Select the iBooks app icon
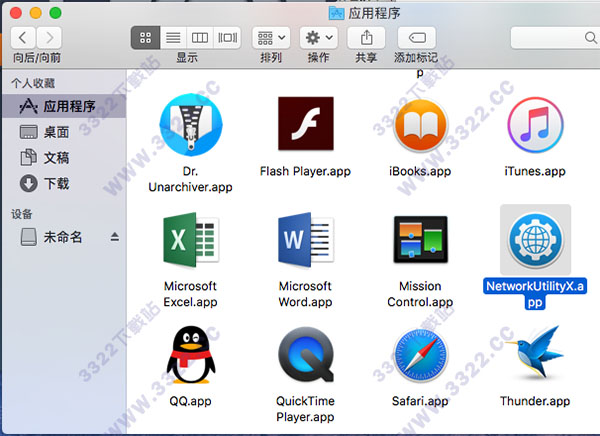This screenshot has width=600, height=436. [x=420, y=125]
